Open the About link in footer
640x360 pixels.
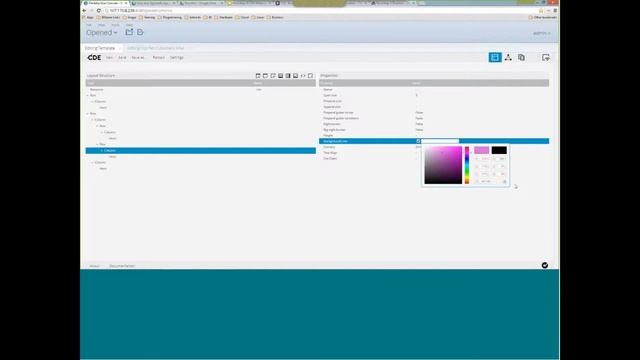(x=94, y=266)
